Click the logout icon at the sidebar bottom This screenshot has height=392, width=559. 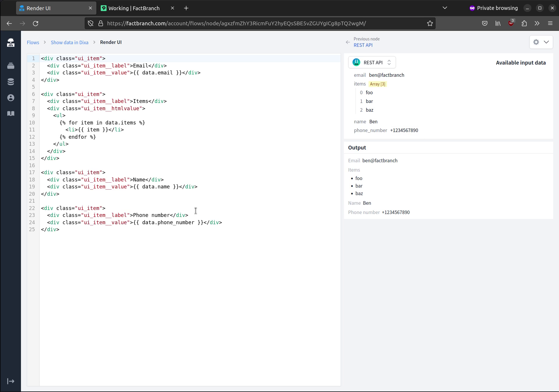click(11, 381)
